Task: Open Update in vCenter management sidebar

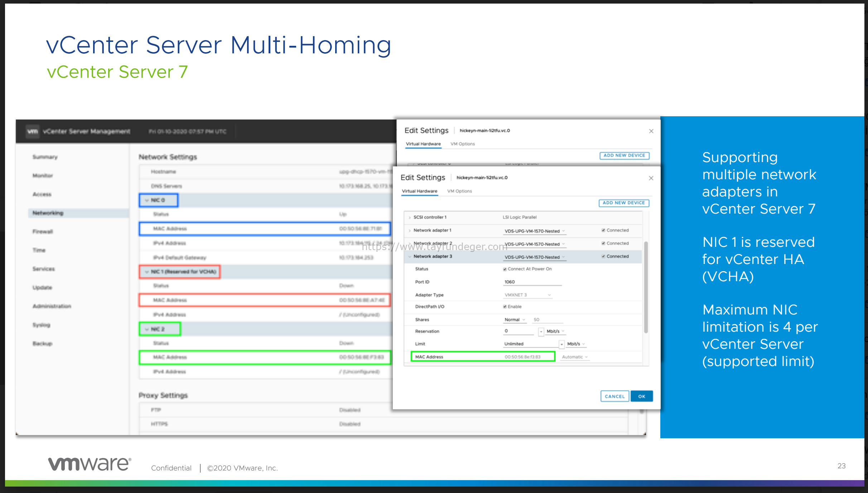Action: [42, 287]
